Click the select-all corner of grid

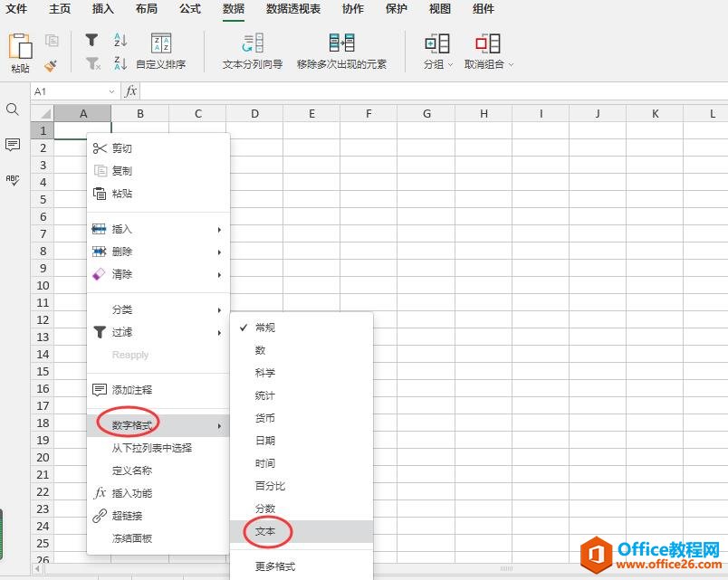43,114
